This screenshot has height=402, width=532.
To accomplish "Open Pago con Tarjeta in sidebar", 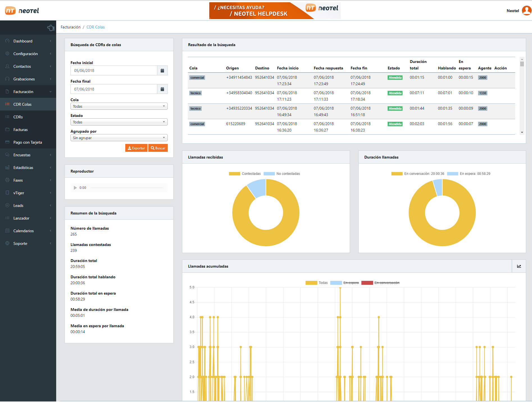I will (x=28, y=142).
